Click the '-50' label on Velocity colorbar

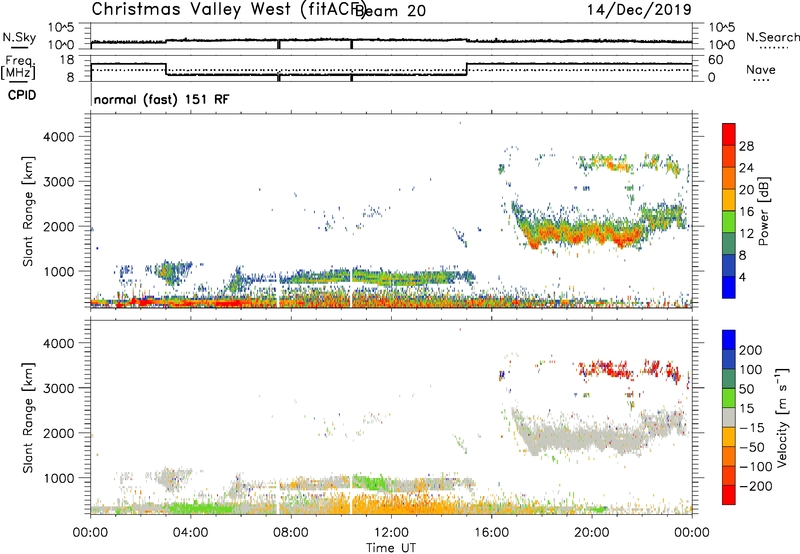point(752,447)
